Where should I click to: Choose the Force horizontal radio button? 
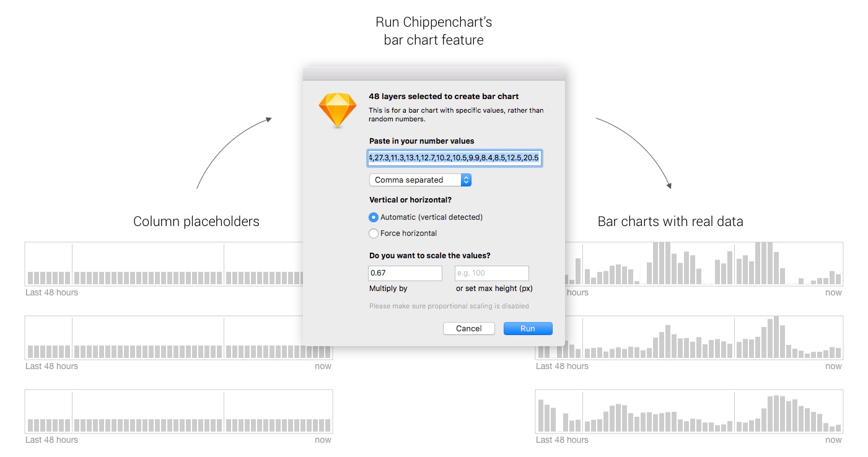(x=374, y=233)
